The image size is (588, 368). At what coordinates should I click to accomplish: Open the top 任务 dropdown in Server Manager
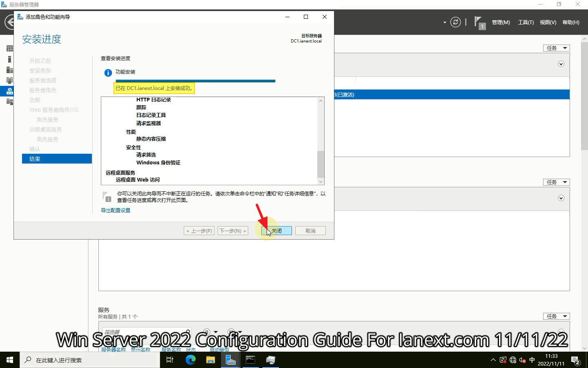click(x=557, y=48)
